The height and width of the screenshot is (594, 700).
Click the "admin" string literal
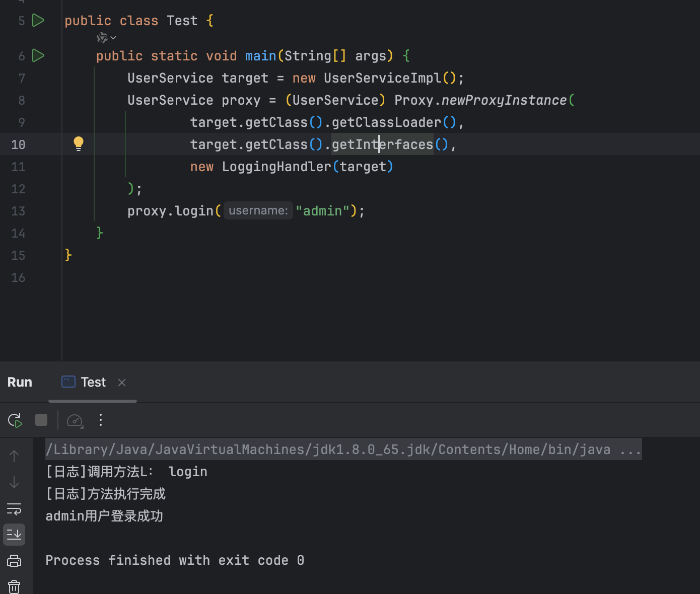[x=322, y=211]
